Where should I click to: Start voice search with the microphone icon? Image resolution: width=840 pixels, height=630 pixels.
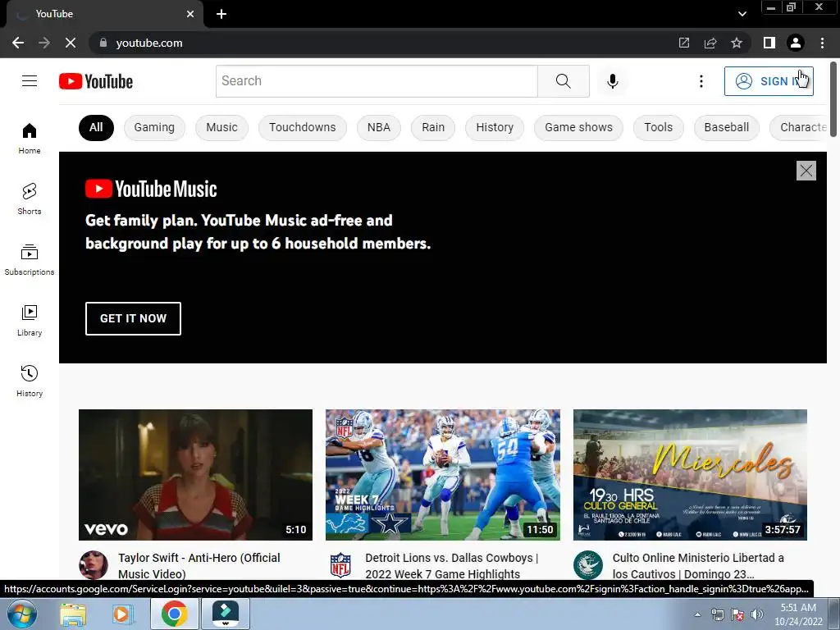(x=612, y=81)
